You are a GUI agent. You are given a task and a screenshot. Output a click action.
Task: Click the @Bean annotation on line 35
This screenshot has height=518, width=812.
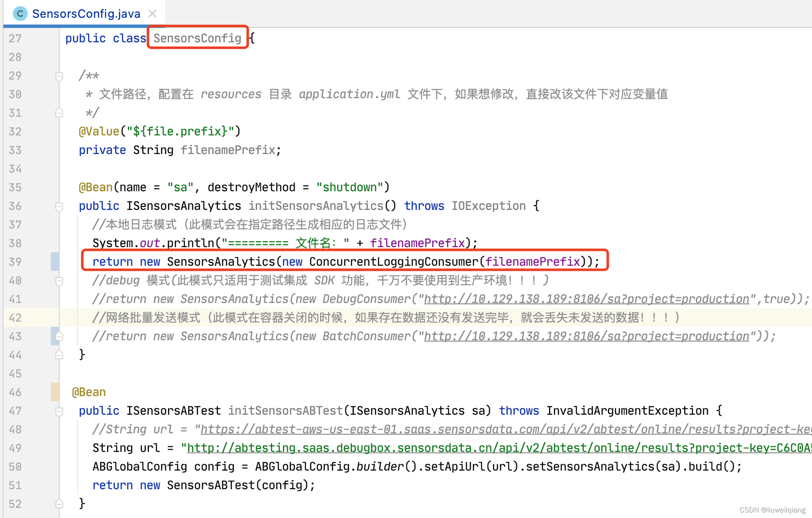point(96,187)
